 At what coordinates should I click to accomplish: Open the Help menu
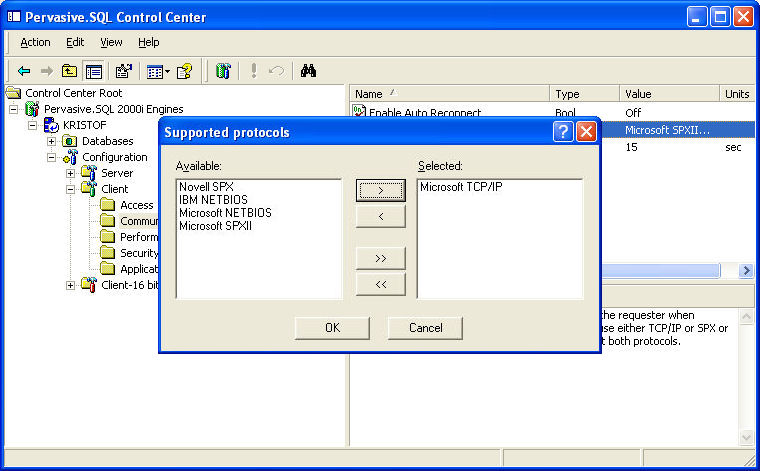click(149, 43)
